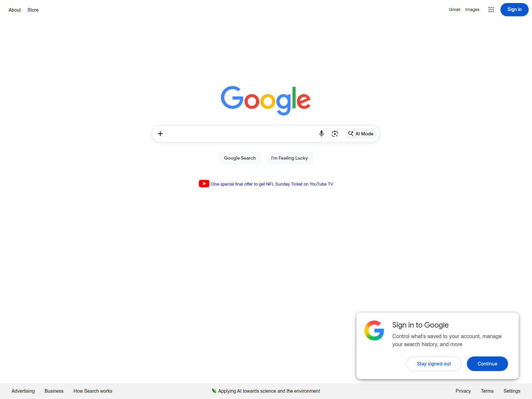This screenshot has height=399, width=532.
Task: Click I'm Feeling Lucky button
Action: click(x=290, y=158)
